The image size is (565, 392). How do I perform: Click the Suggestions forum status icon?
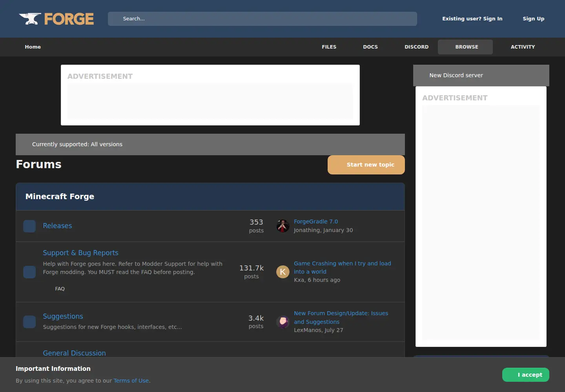click(29, 322)
